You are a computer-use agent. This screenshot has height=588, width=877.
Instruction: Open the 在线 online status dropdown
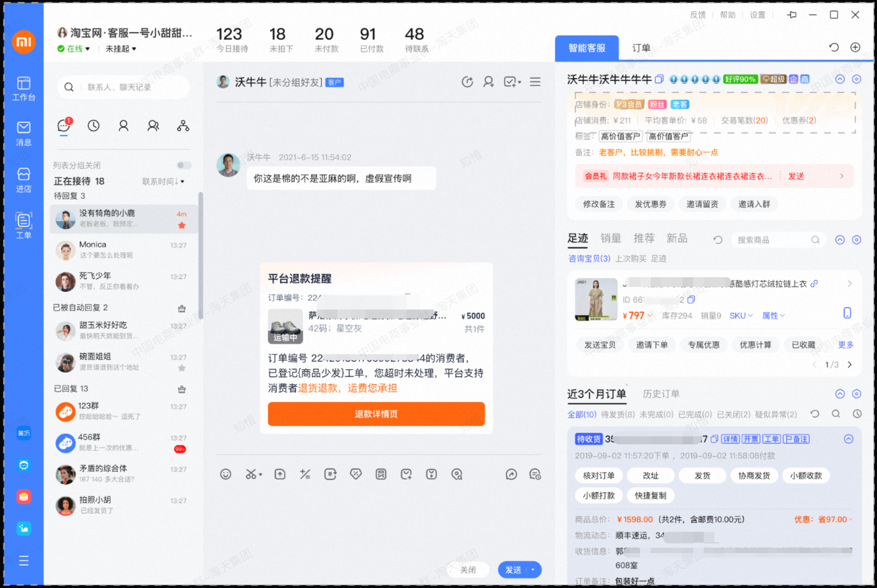(74, 49)
